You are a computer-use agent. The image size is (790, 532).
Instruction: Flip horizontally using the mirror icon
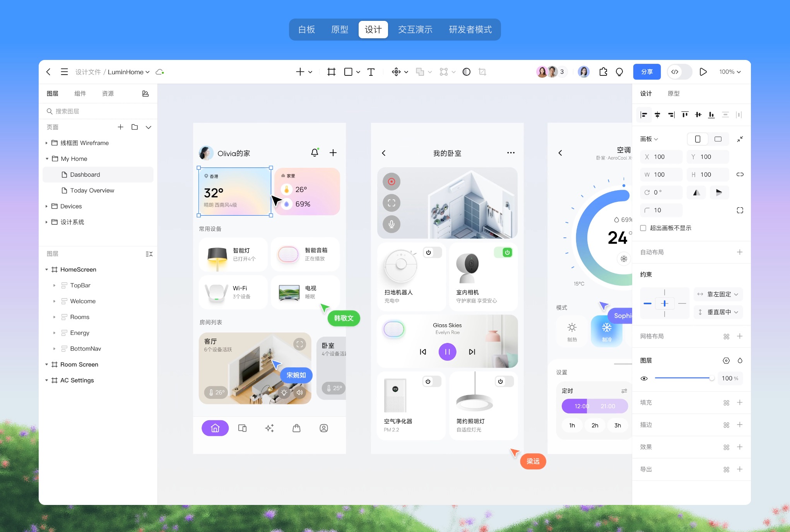pyautogui.click(x=696, y=193)
